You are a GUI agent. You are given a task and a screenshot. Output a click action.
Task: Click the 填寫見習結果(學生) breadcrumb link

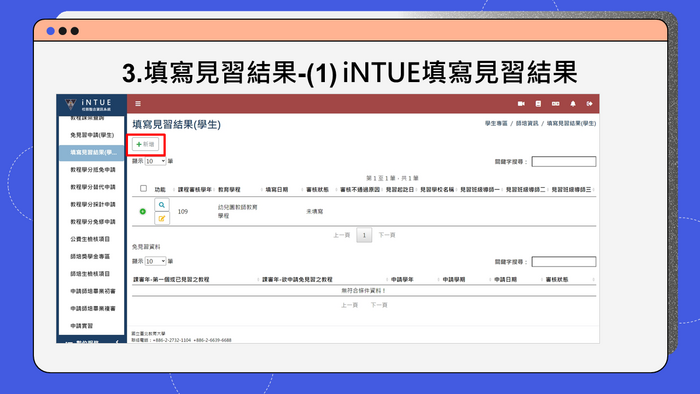pos(571,124)
